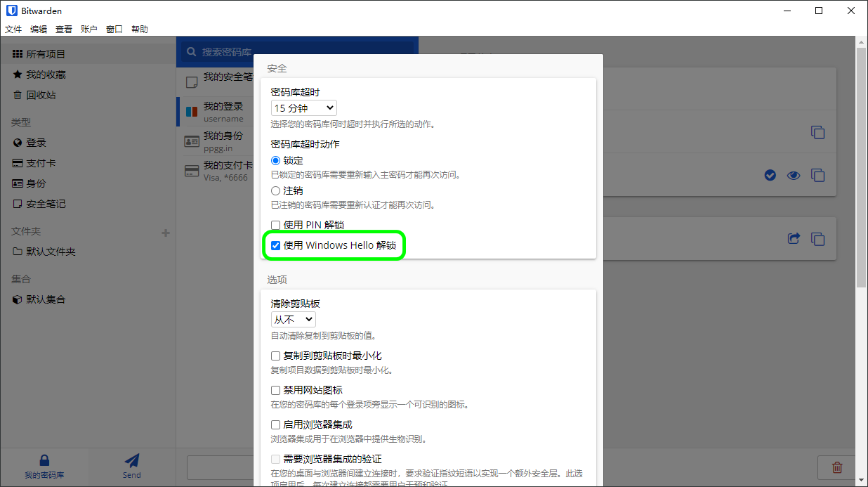This screenshot has height=487, width=868.
Task: Enable 使用 PIN 解锁 checkbox
Action: [x=276, y=225]
